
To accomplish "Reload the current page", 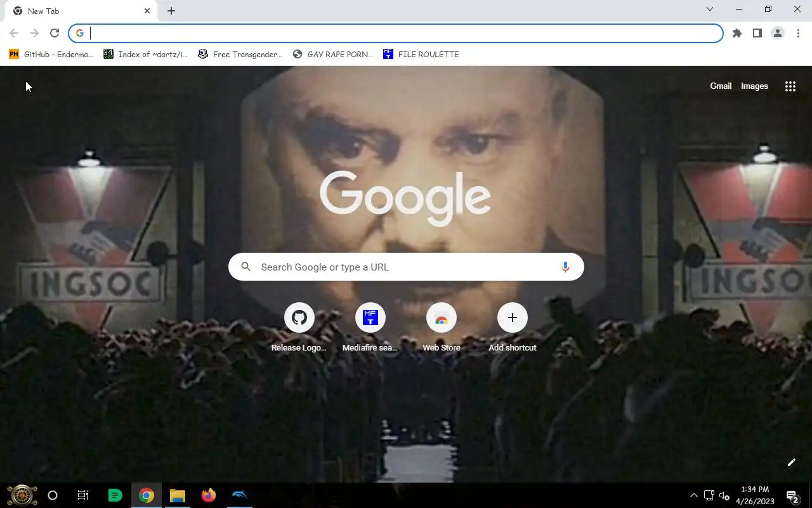I will pos(55,33).
